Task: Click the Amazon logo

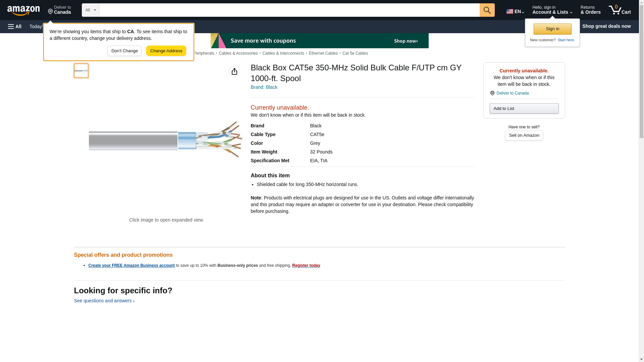Action: 23,10
